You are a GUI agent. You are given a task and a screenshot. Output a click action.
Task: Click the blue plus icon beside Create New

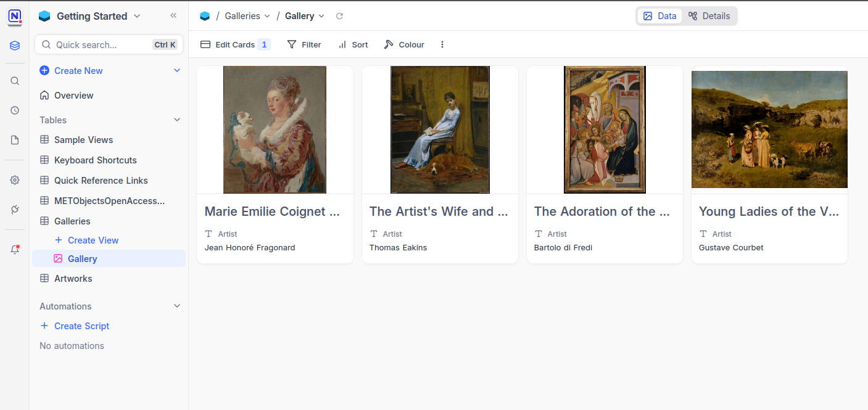coord(44,71)
